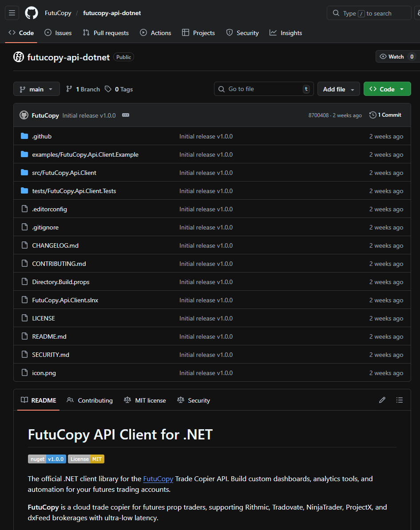Open commit 8700408
Image resolution: width=420 pixels, height=530 pixels.
tap(318, 115)
